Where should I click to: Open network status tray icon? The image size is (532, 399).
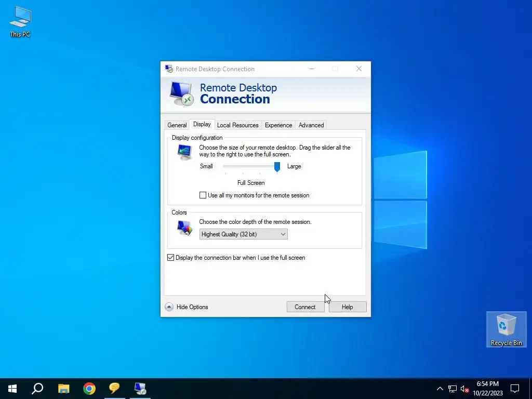tap(453, 389)
